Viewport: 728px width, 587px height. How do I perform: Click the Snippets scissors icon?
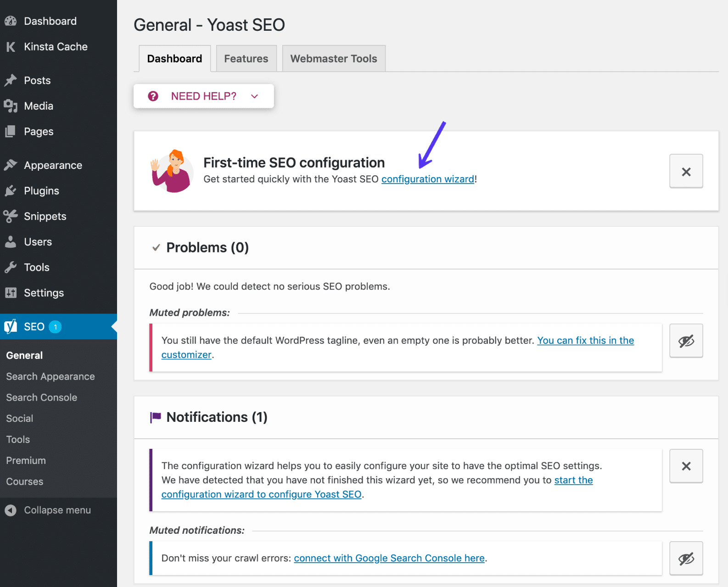[x=11, y=216]
